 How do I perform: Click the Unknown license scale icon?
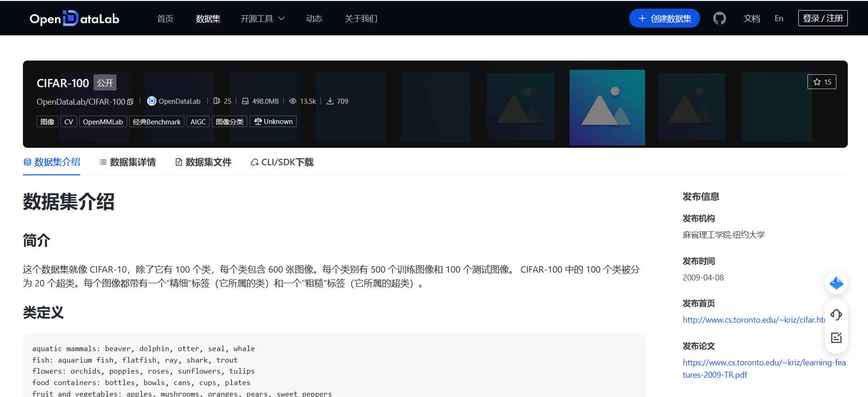258,122
